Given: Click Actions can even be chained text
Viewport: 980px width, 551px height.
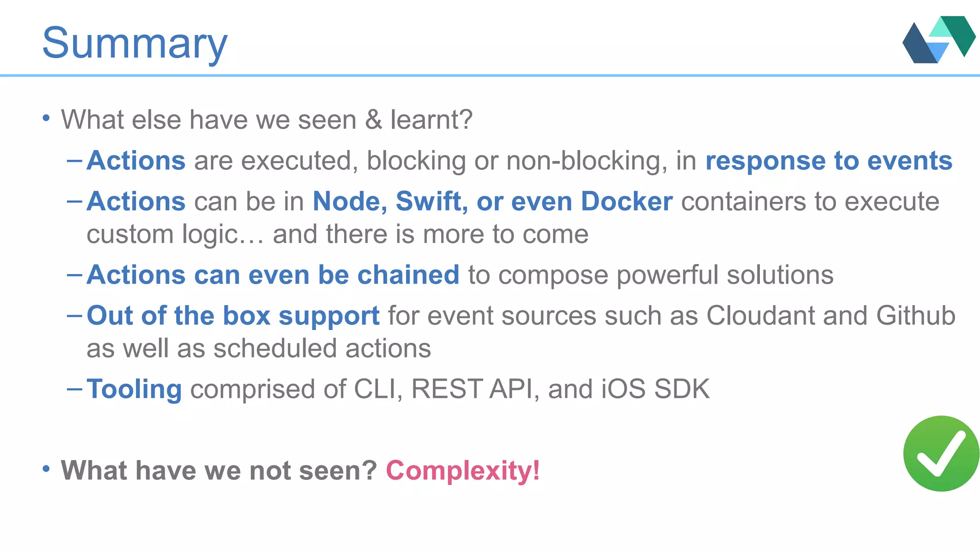Looking at the screenshot, I should pos(273,275).
